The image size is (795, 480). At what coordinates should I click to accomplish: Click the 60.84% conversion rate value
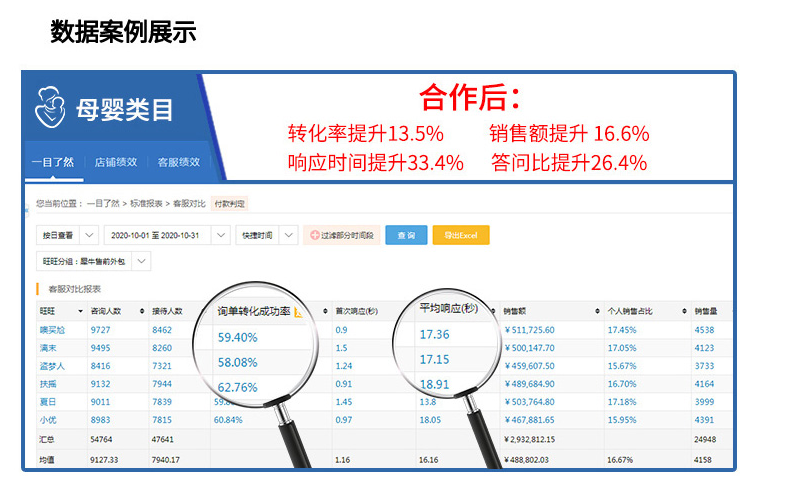pyautogui.click(x=228, y=420)
